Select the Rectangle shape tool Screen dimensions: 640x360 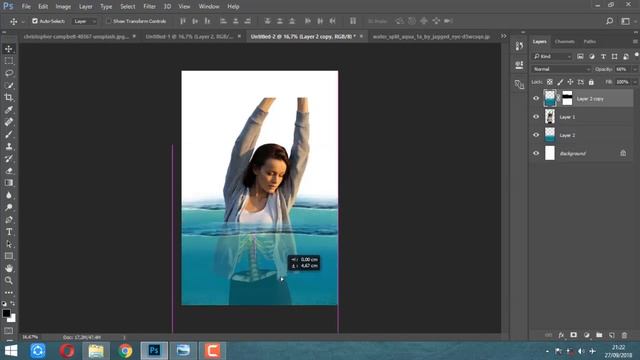click(9, 256)
